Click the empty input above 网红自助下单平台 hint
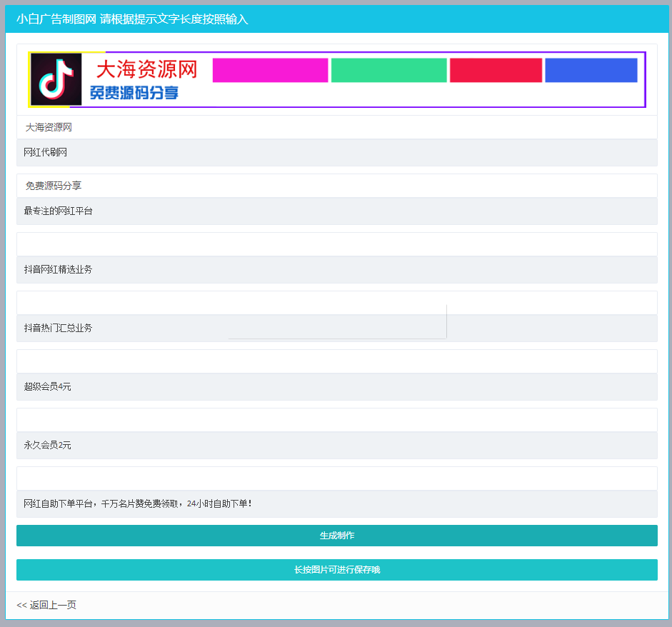The width and height of the screenshot is (672, 627). pyautogui.click(x=336, y=478)
